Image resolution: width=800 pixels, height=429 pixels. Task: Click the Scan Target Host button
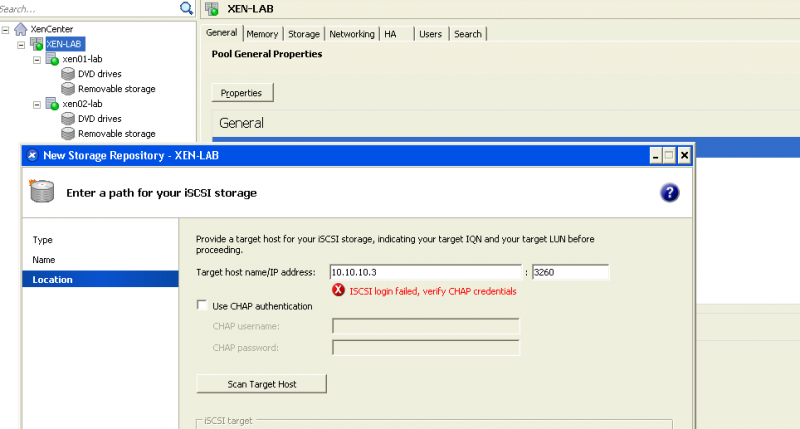261,384
